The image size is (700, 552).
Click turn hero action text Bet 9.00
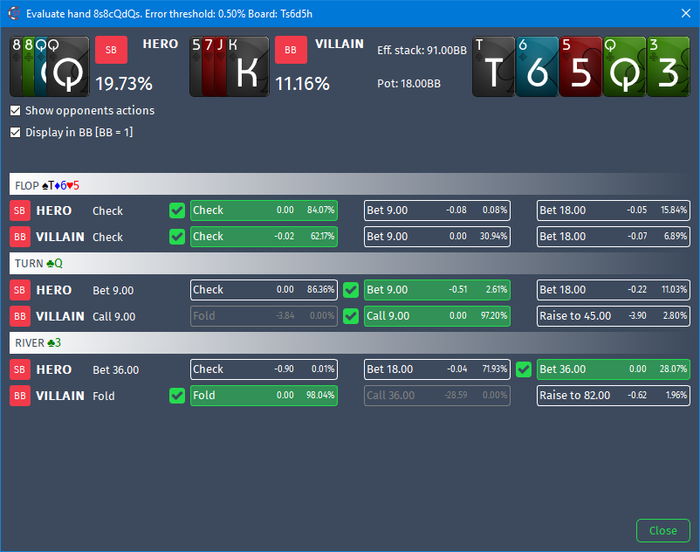tap(113, 290)
